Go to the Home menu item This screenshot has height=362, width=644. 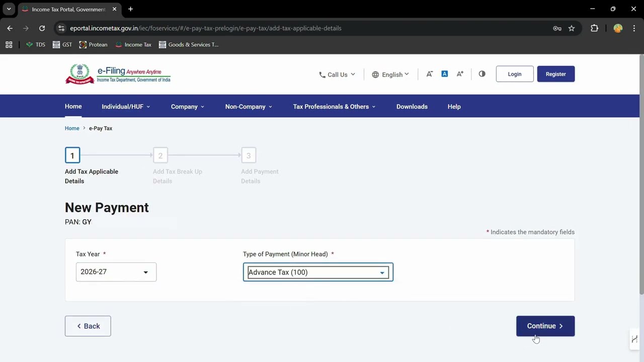(x=73, y=107)
